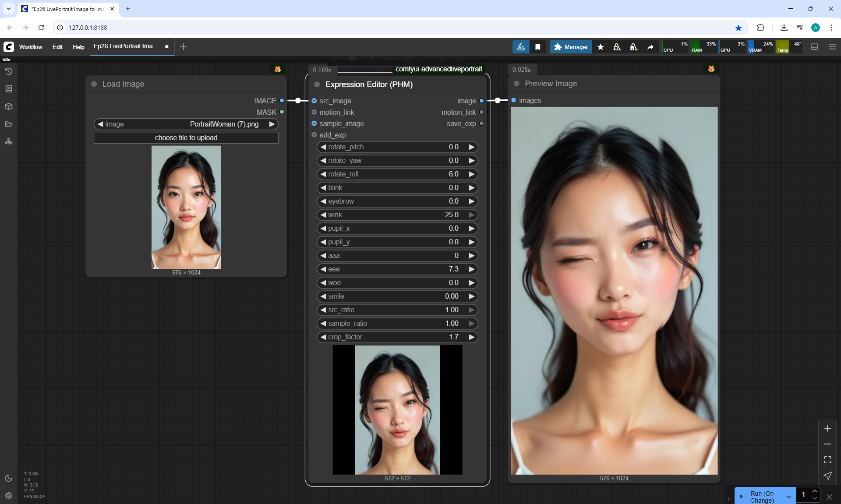Screen dimensions: 841x504
Task: Expand the Run (On Change) dropdown arrow
Action: click(x=788, y=497)
